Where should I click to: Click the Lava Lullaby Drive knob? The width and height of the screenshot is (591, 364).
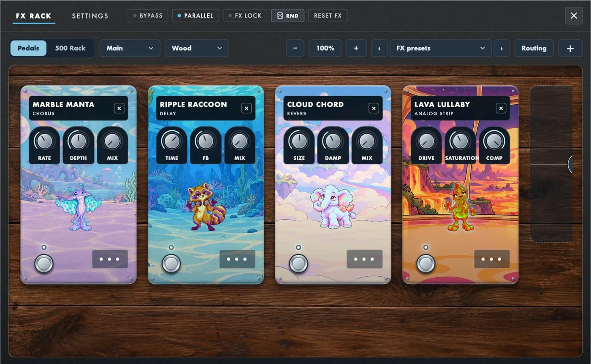click(x=426, y=141)
